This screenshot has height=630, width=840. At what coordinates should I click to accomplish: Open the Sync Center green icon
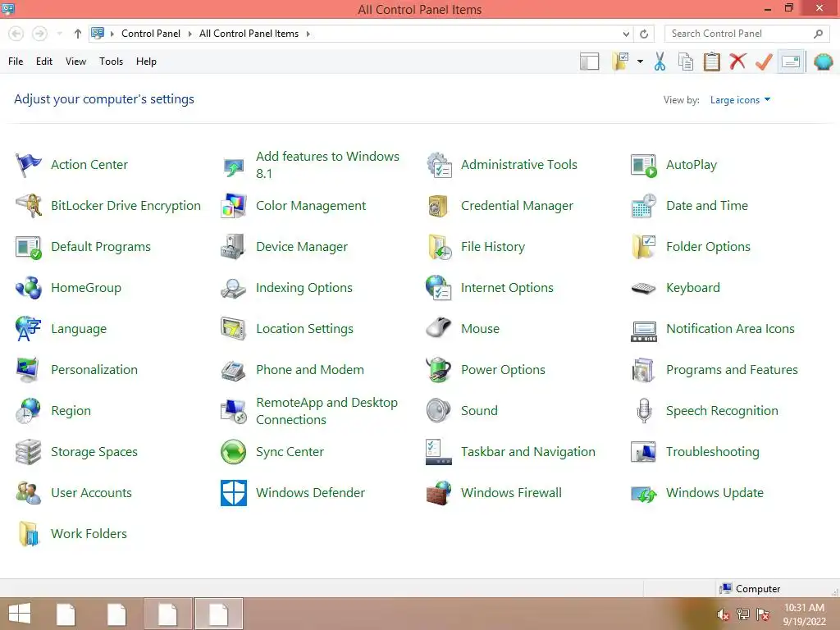coord(234,452)
